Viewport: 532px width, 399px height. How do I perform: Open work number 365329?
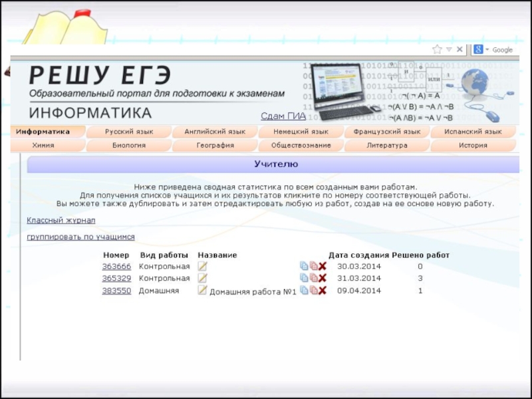tap(116, 278)
